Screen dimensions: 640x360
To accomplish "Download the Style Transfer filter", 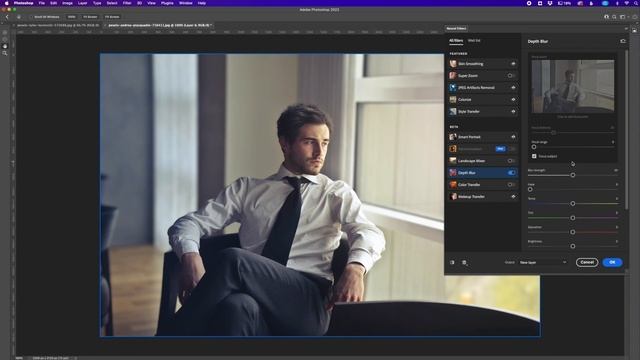I will pyautogui.click(x=513, y=111).
